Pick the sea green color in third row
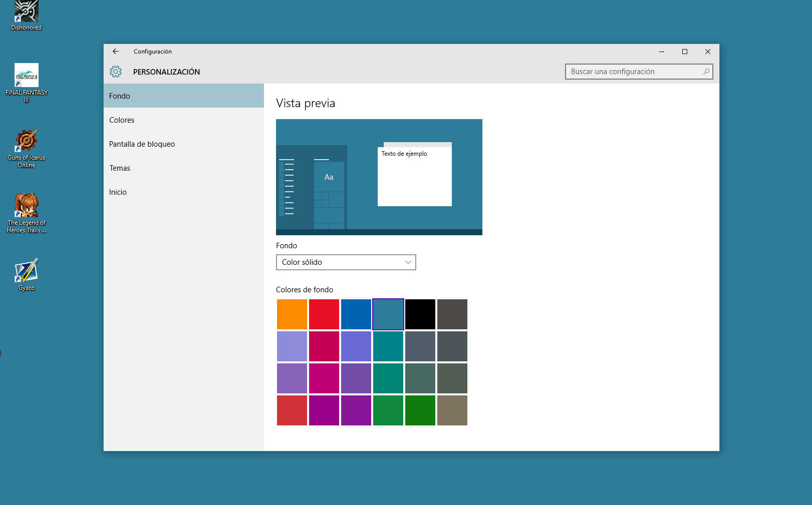 pos(388,378)
